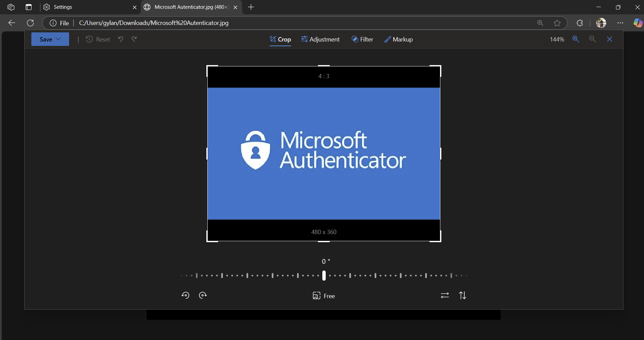Image resolution: width=644 pixels, height=340 pixels.
Task: Zoom in on the image editor
Action: click(x=576, y=39)
